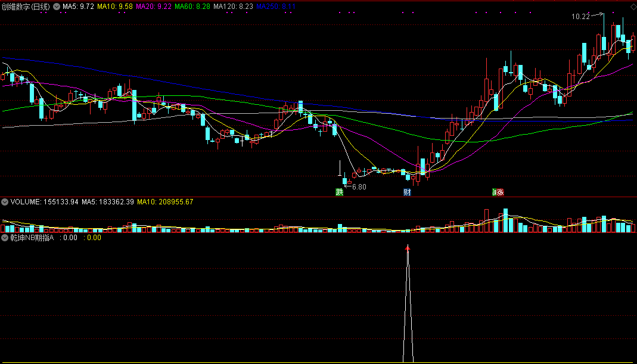Click the volume MA5: 183362.39 readout
This screenshot has width=637, height=364.
108,202
